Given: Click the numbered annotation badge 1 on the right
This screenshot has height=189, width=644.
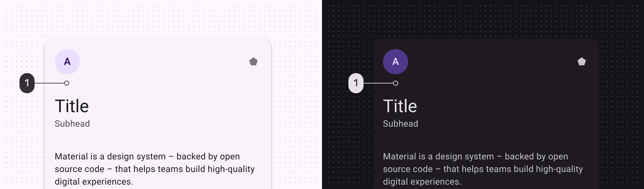Looking at the screenshot, I should pyautogui.click(x=356, y=83).
